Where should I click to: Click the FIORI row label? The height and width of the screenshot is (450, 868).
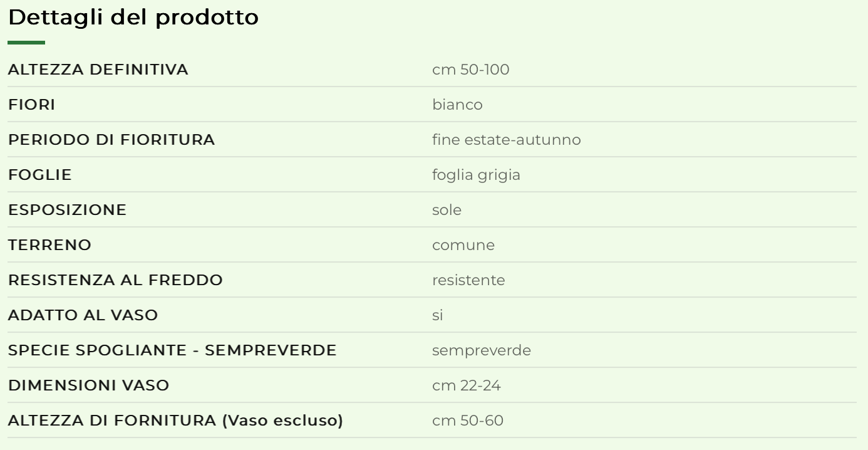point(31,105)
